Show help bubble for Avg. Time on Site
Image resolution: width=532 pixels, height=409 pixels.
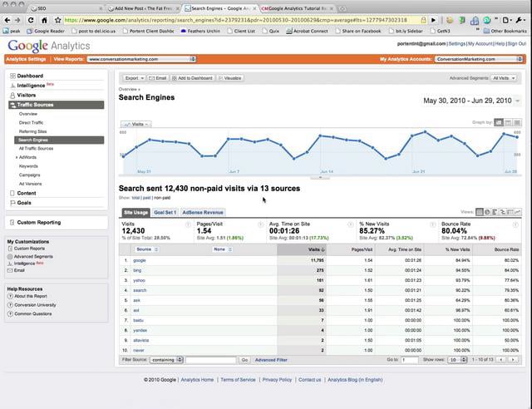[x=351, y=224]
